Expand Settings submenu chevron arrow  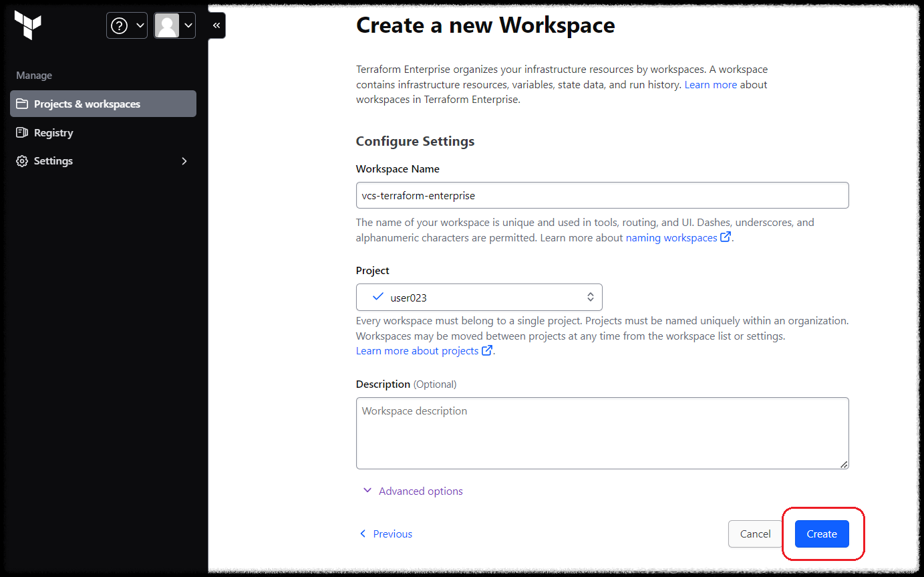[184, 161]
